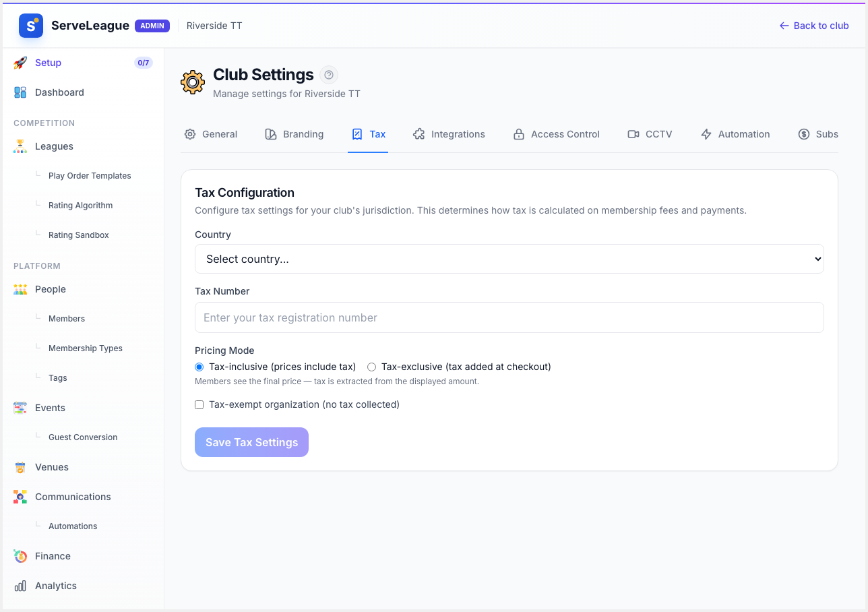This screenshot has height=612, width=868.
Task: Switch to the Tax tab
Action: point(368,134)
